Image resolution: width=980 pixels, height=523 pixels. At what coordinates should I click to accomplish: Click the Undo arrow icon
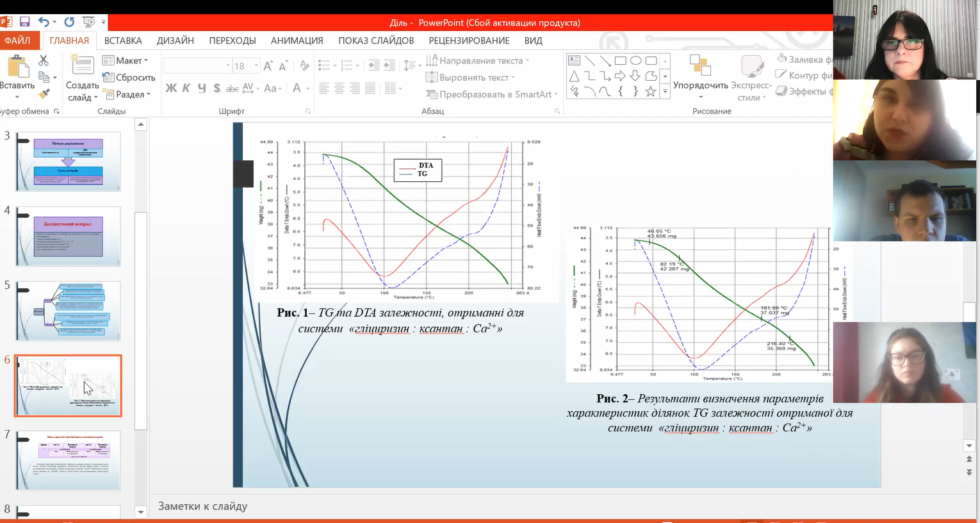tap(44, 22)
